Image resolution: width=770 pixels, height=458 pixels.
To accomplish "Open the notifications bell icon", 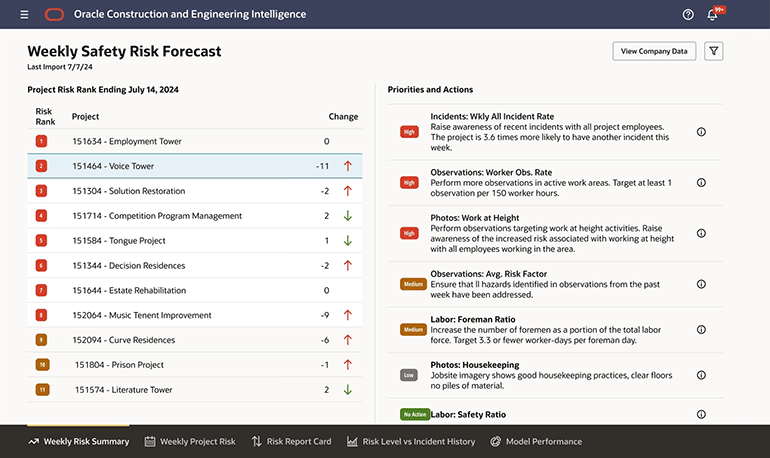I will [713, 15].
